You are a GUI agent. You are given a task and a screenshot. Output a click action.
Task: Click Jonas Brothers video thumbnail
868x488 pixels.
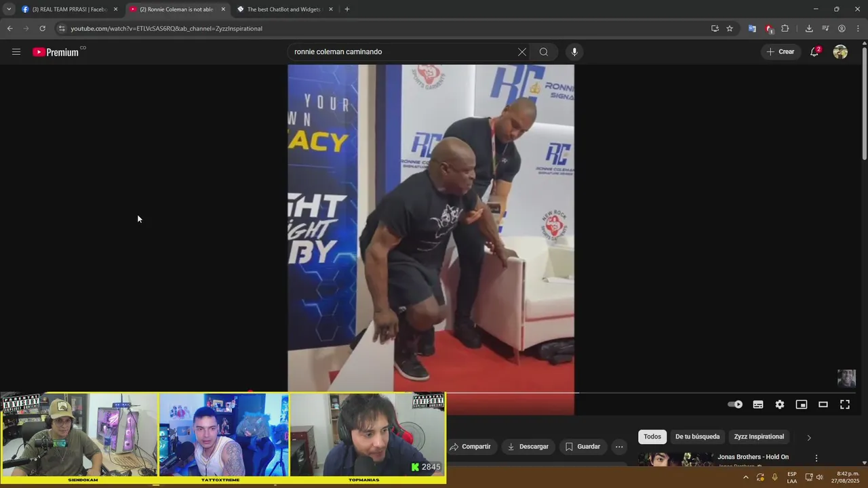(x=675, y=459)
